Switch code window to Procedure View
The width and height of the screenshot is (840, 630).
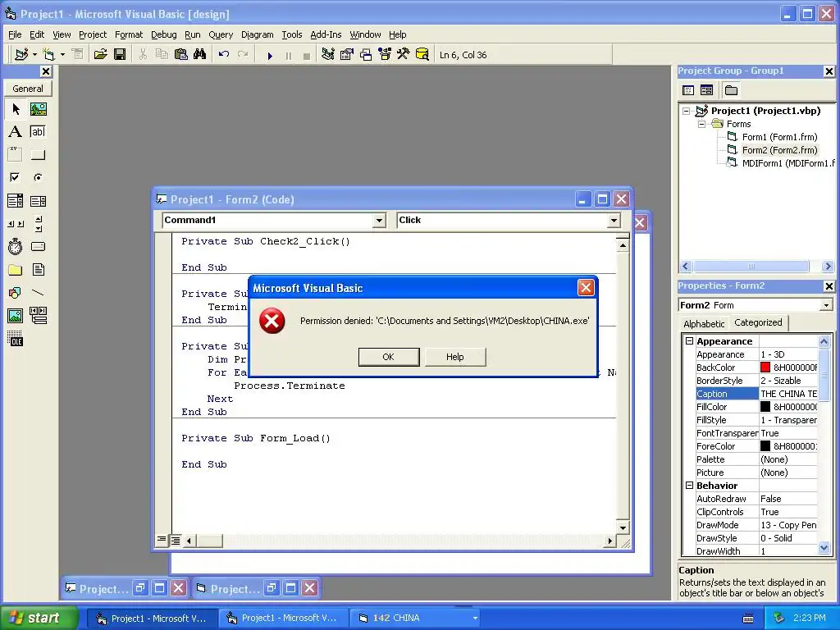[162, 540]
